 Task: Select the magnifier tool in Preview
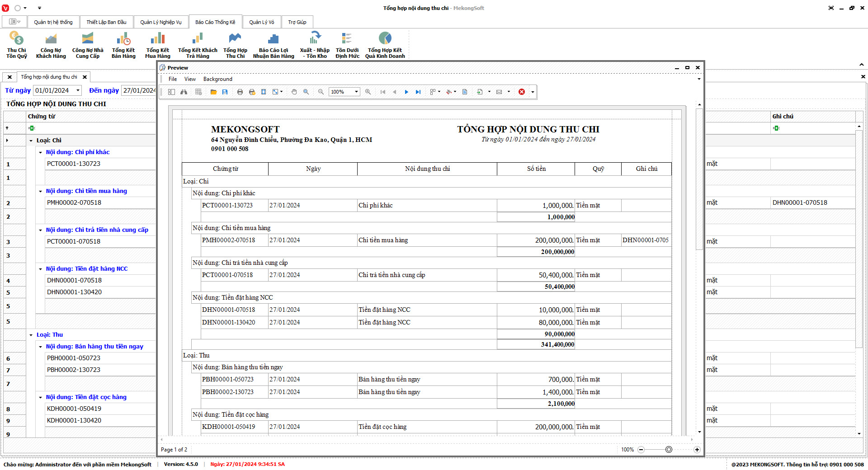point(306,92)
